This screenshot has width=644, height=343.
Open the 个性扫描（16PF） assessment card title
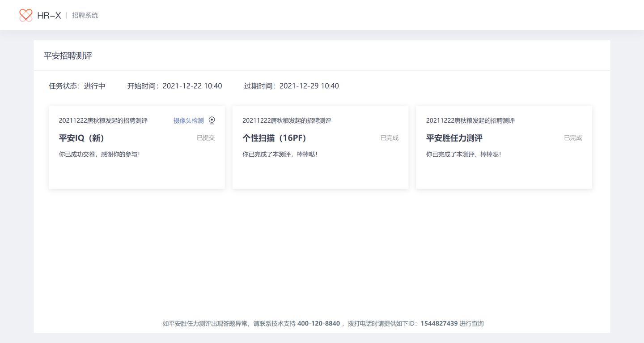pos(274,138)
